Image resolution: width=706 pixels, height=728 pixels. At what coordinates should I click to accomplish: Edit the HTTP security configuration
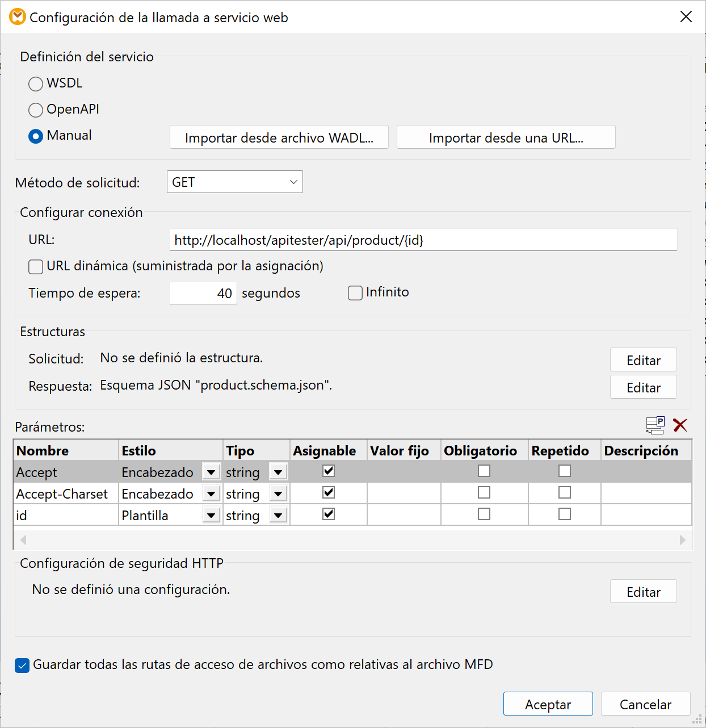pyautogui.click(x=643, y=592)
